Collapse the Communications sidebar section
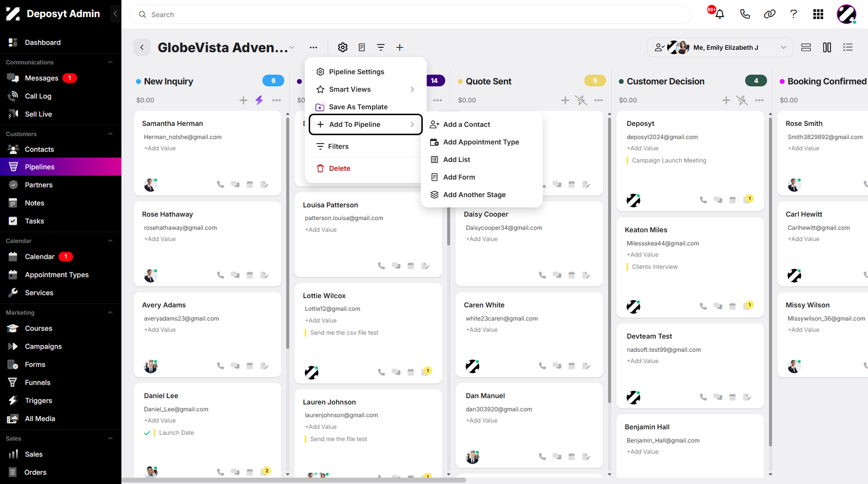This screenshot has width=868, height=484. 110,62
